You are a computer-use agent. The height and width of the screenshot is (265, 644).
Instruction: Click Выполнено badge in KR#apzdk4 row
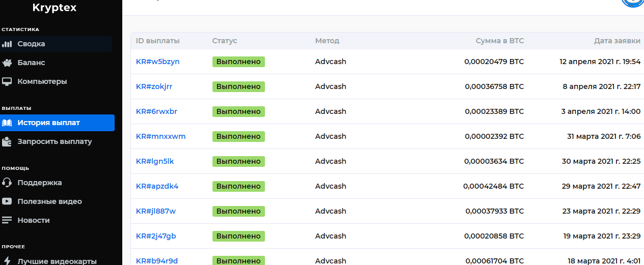point(238,186)
